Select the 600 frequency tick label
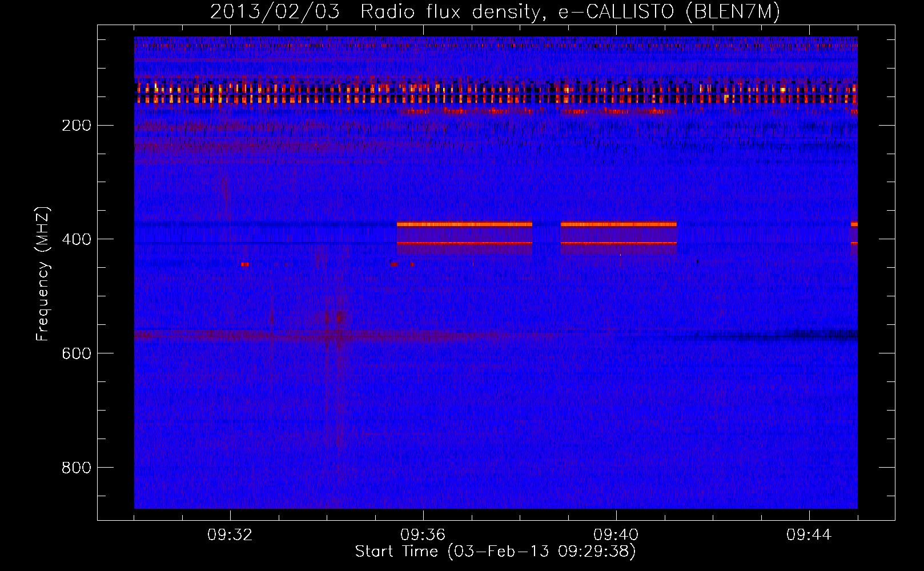Viewport: 924px width, 571px height. (x=77, y=353)
